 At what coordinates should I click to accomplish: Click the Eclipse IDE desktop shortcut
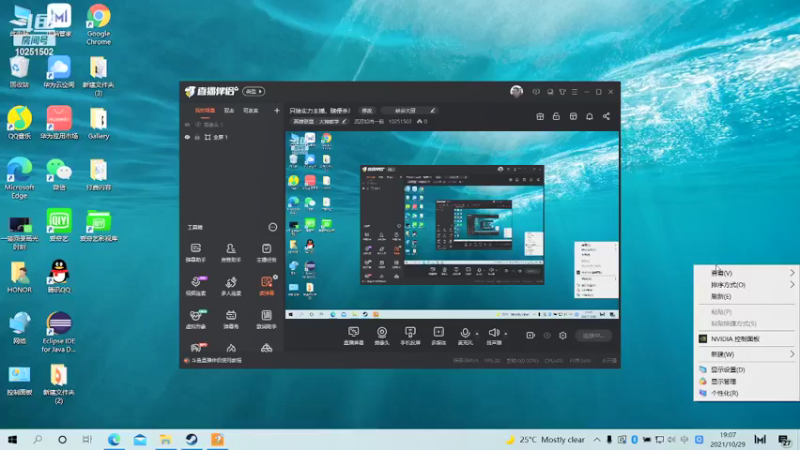tap(59, 332)
